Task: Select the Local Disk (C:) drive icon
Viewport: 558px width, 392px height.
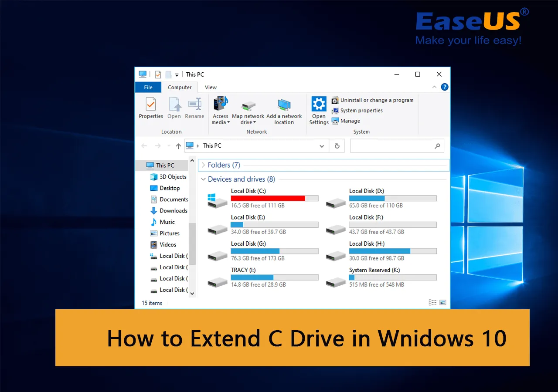Action: pos(217,200)
